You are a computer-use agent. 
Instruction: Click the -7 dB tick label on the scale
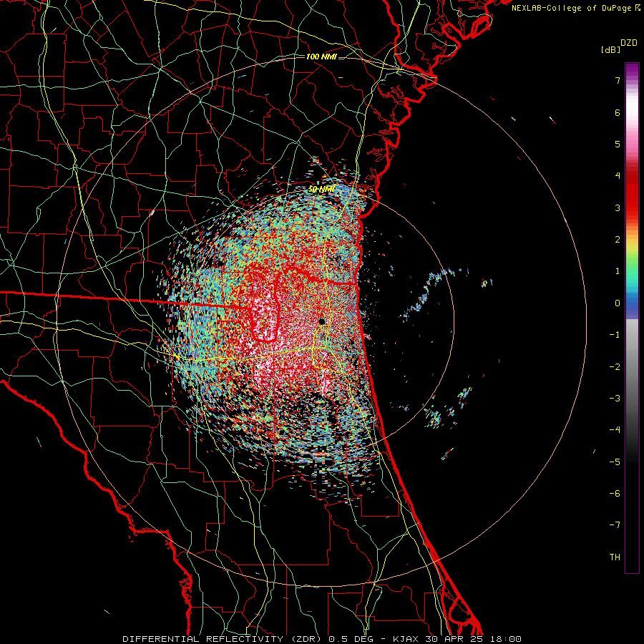click(x=615, y=525)
